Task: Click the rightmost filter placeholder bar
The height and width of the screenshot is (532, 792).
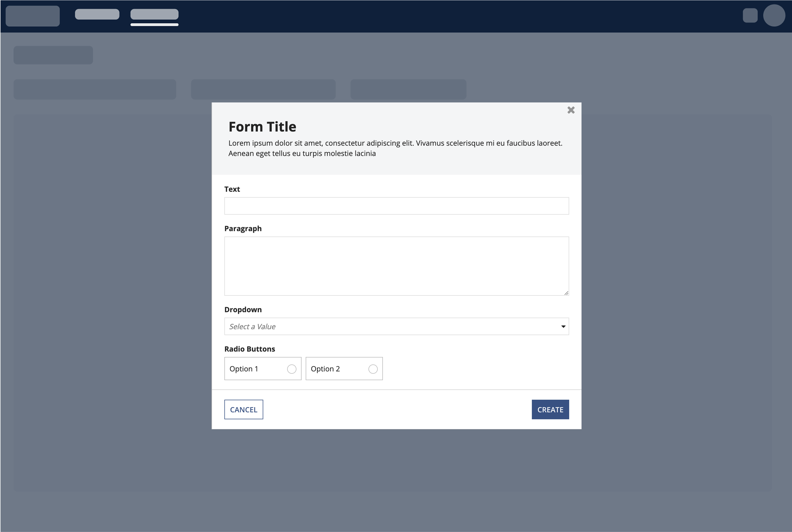Action: pos(408,89)
